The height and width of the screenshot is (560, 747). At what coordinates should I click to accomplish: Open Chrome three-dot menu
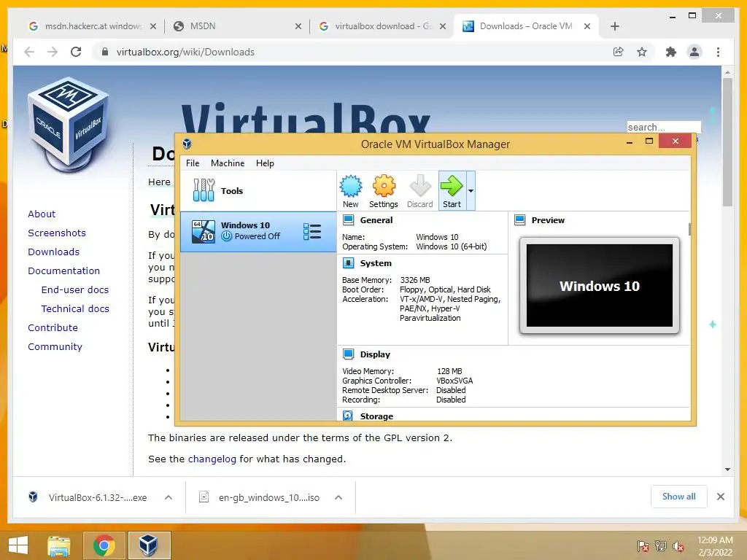[x=718, y=52]
